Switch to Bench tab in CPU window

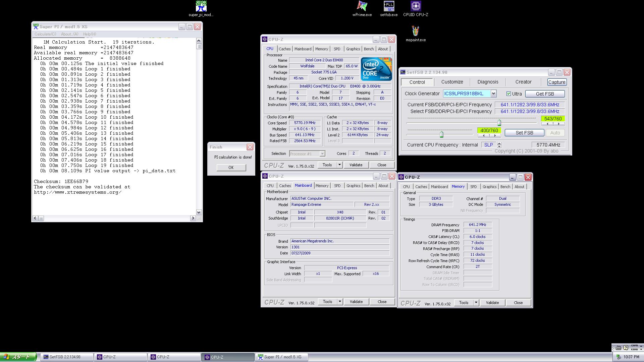coord(369,49)
